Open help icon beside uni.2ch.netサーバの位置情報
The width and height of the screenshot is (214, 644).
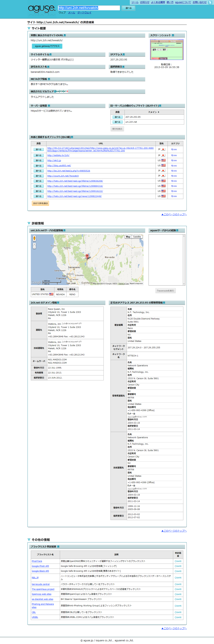64,231
